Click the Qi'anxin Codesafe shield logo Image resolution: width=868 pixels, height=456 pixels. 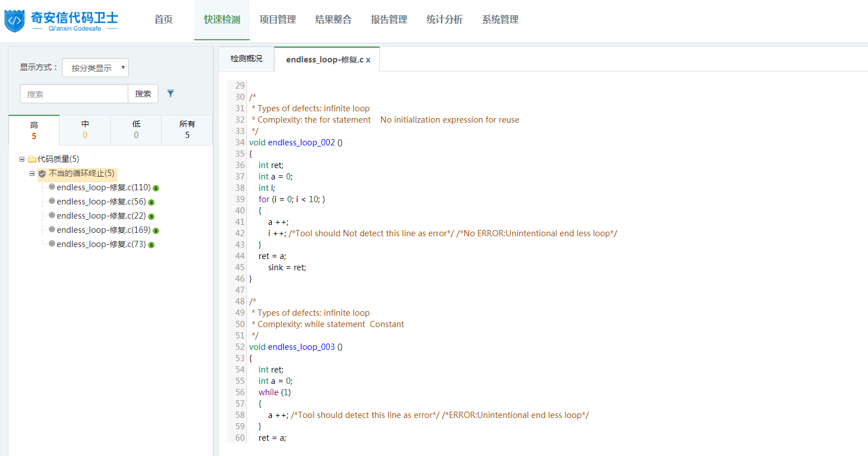pyautogui.click(x=14, y=20)
